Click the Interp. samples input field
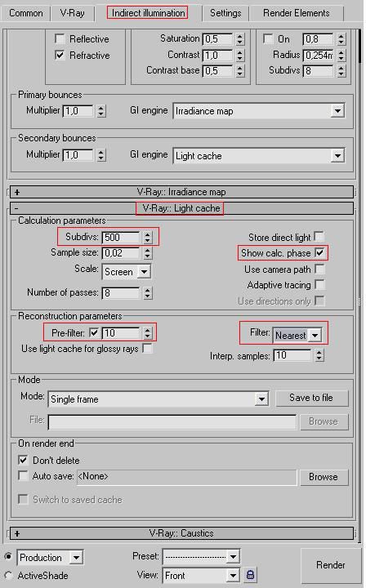 [x=292, y=355]
